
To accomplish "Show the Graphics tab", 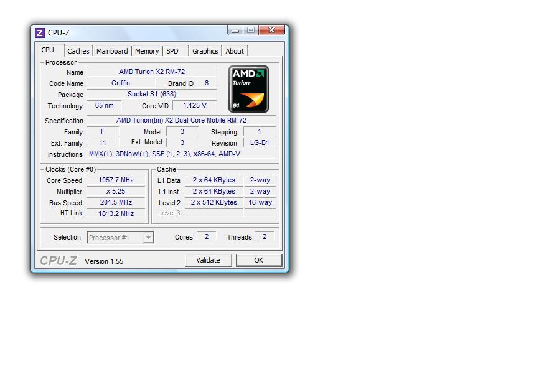I will click(205, 51).
